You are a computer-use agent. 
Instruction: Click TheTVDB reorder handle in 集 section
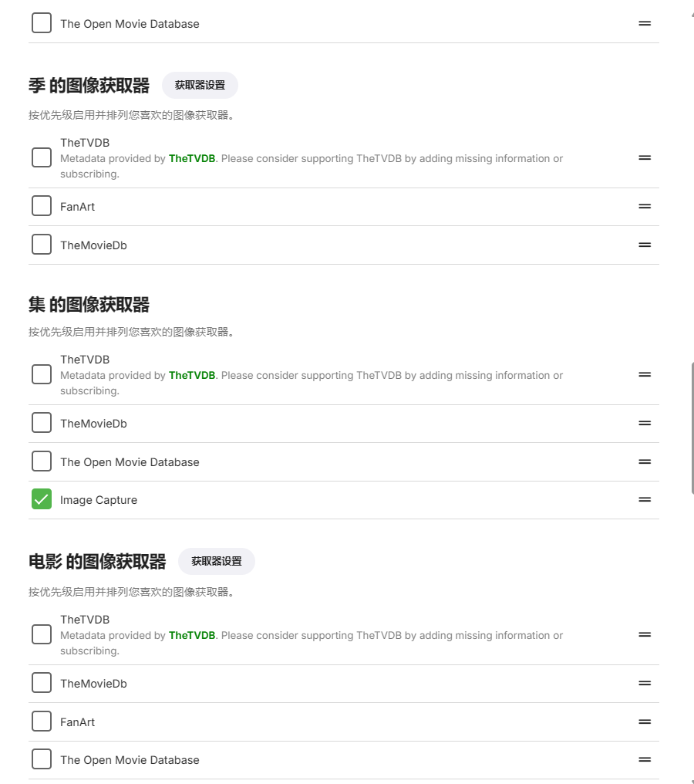point(645,374)
